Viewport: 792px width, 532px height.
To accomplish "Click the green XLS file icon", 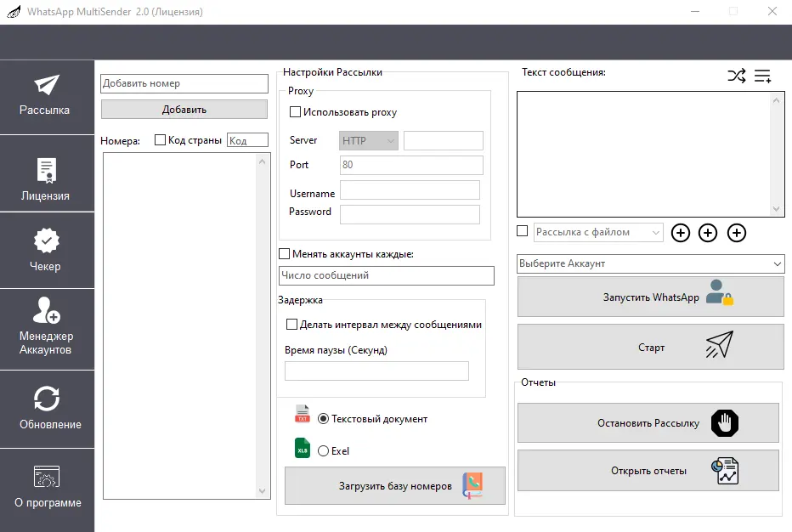I will [x=302, y=448].
